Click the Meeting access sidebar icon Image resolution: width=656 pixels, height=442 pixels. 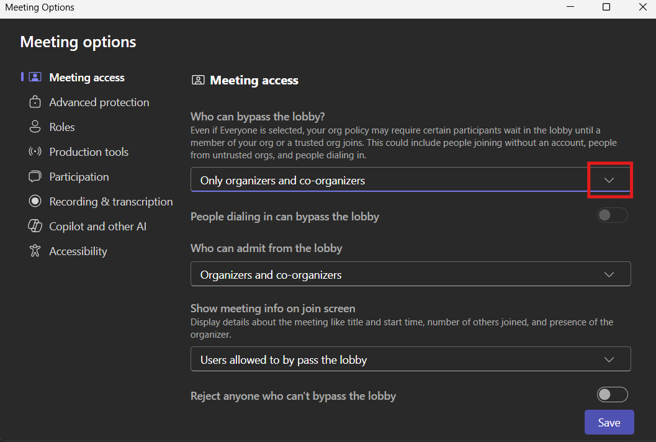(35, 77)
